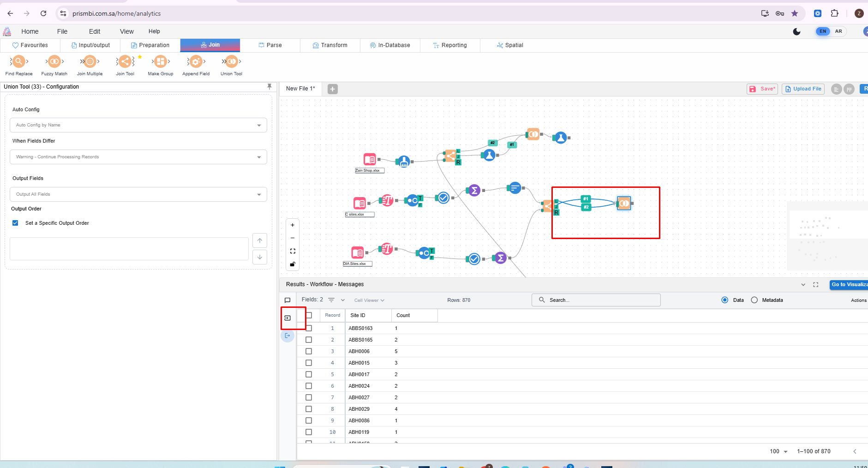
Task: Expand the When Fields Differ dropdown
Action: click(138, 157)
